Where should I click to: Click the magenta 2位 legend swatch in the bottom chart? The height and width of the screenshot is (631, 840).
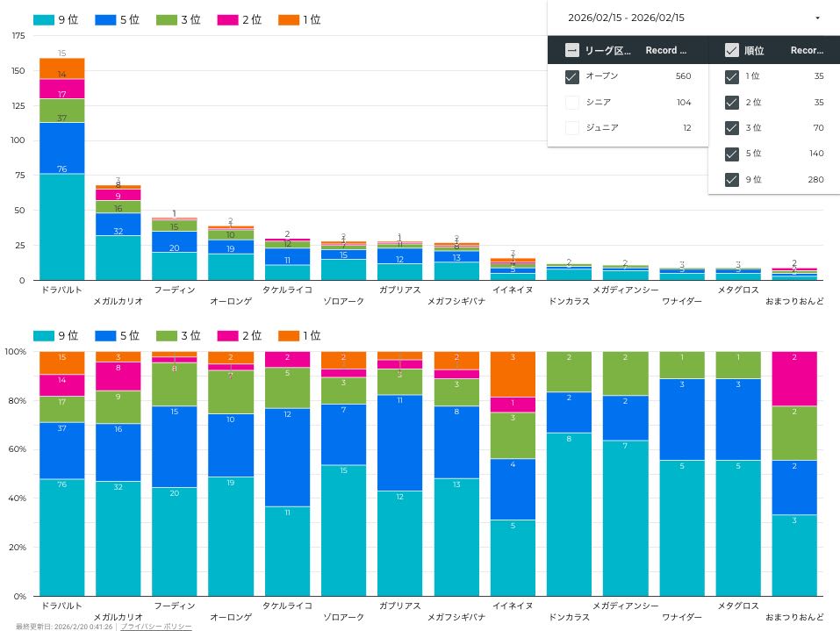[227, 335]
